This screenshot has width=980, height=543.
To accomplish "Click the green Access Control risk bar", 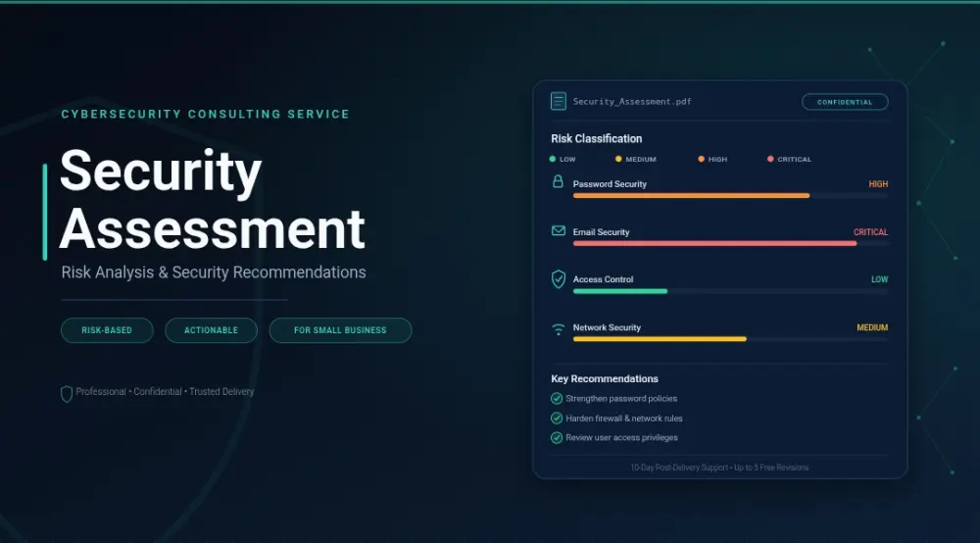I will tap(620, 291).
